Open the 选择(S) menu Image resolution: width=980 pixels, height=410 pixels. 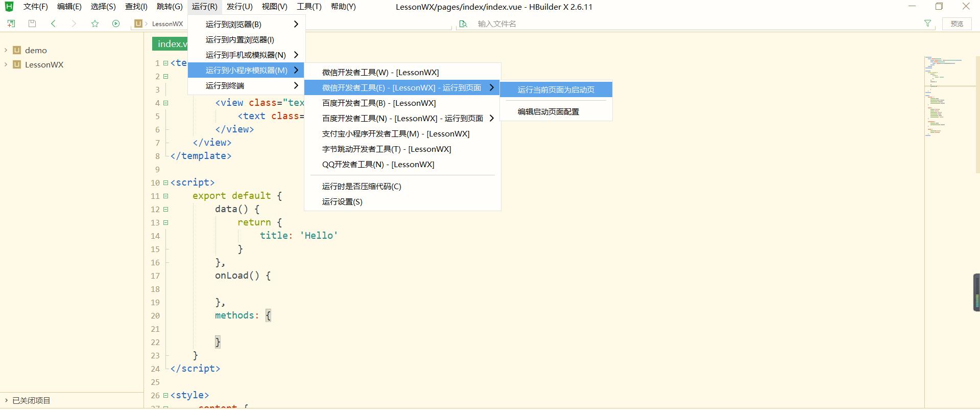(103, 7)
